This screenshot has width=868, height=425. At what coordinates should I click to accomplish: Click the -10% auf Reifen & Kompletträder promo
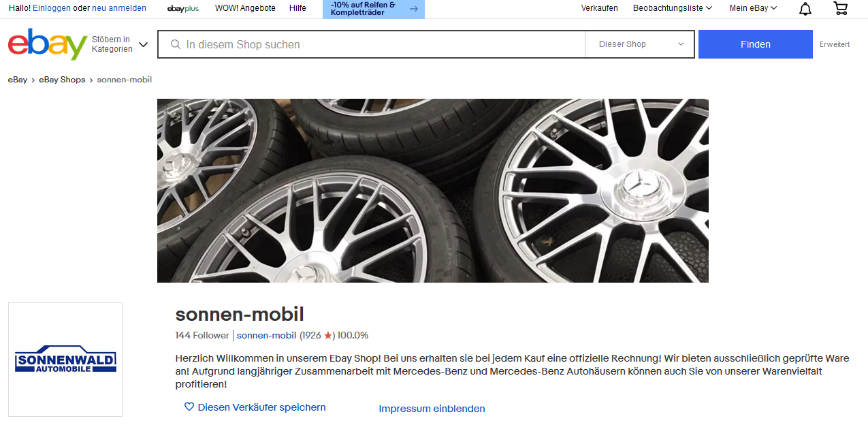pyautogui.click(x=374, y=9)
